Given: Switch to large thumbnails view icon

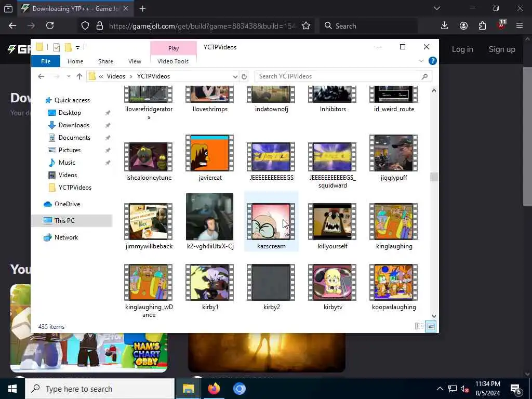Looking at the screenshot, I should (431, 326).
